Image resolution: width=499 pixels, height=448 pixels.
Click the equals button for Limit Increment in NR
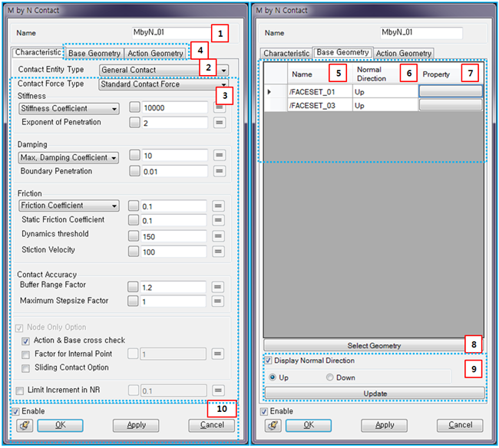[218, 390]
